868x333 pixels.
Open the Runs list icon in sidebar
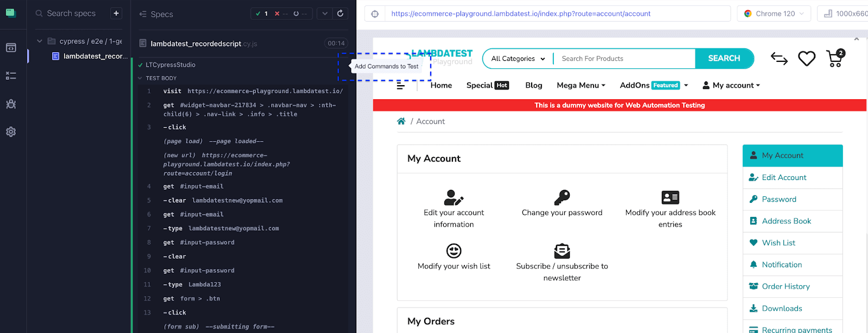tap(11, 76)
